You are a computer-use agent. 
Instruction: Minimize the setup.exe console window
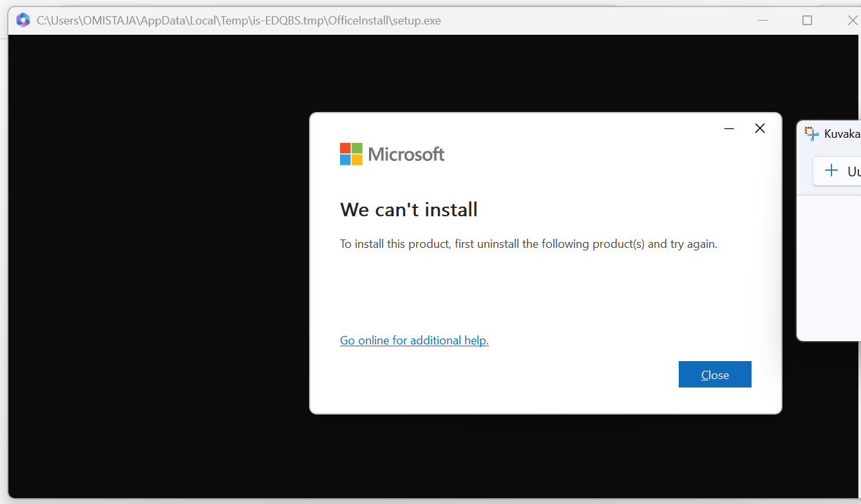click(x=762, y=21)
